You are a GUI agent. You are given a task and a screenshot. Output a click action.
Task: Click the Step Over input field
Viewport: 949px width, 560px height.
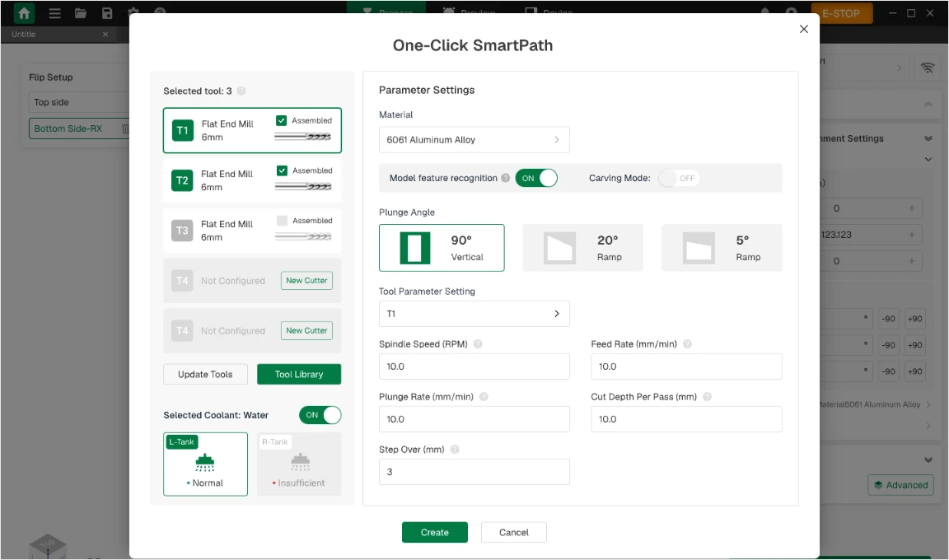tap(474, 472)
